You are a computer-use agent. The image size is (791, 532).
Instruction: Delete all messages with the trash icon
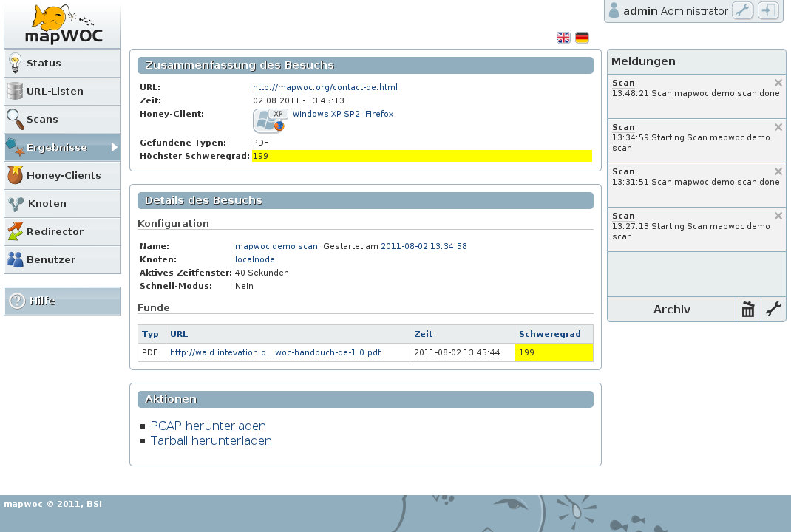click(748, 309)
